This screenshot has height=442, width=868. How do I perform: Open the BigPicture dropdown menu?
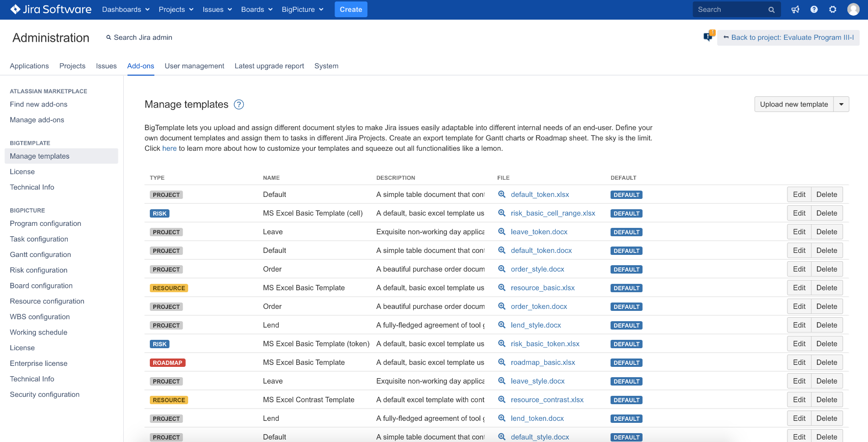[303, 9]
